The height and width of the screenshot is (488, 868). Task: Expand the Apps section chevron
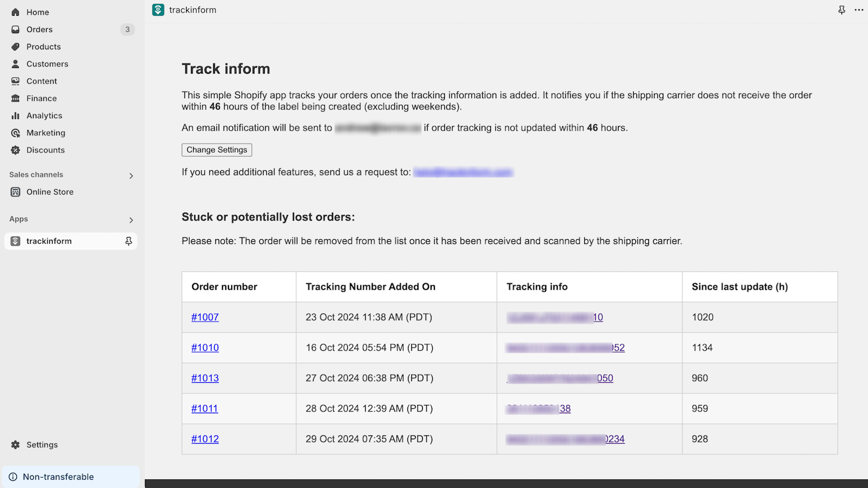(x=131, y=220)
